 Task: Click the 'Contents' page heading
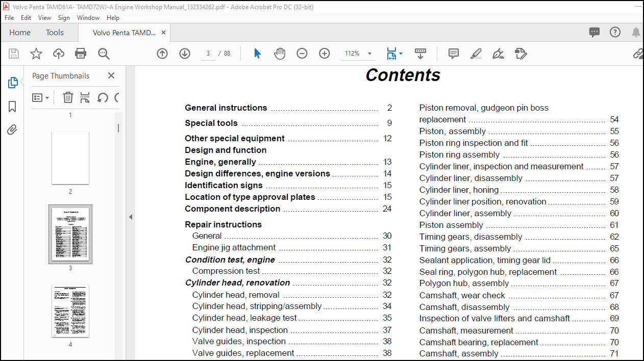coord(403,75)
